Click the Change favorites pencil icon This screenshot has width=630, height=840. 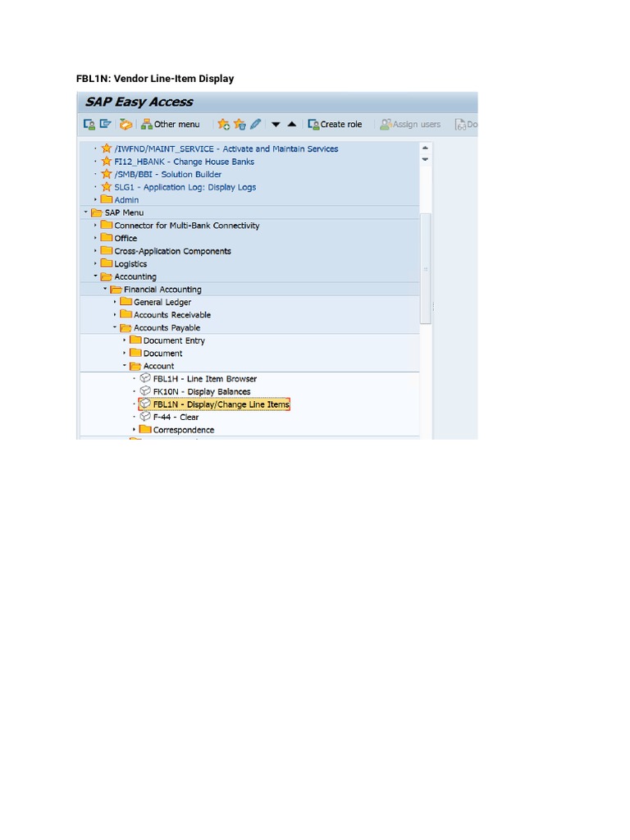[x=256, y=125]
